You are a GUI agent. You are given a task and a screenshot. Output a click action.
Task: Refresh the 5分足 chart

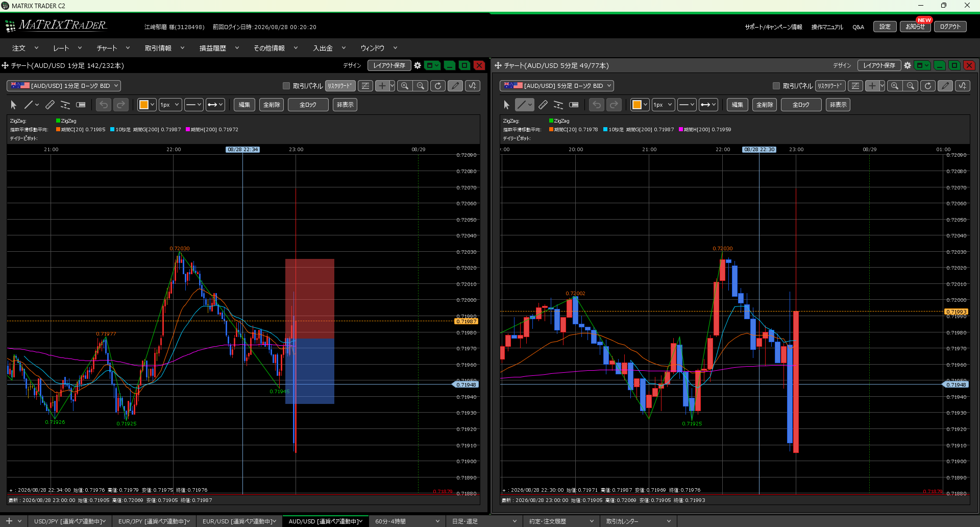click(x=928, y=86)
